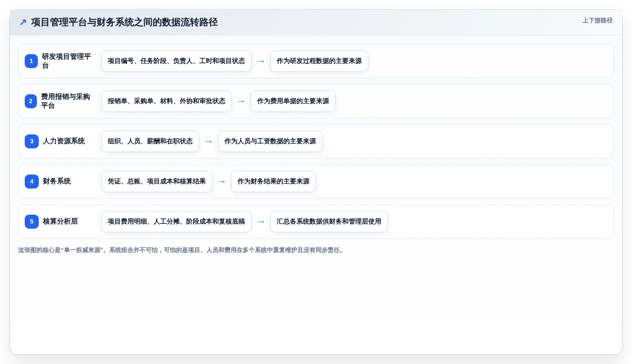Image resolution: width=632 pixels, height=364 pixels.
Task: Select the 研发项目管理平台 label
Action: point(67,61)
